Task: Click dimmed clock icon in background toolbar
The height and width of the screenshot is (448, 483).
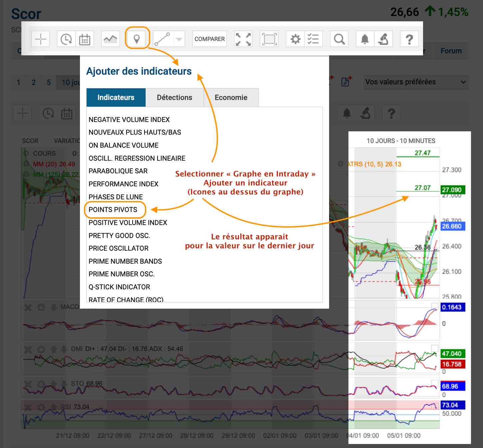Action: [48, 113]
